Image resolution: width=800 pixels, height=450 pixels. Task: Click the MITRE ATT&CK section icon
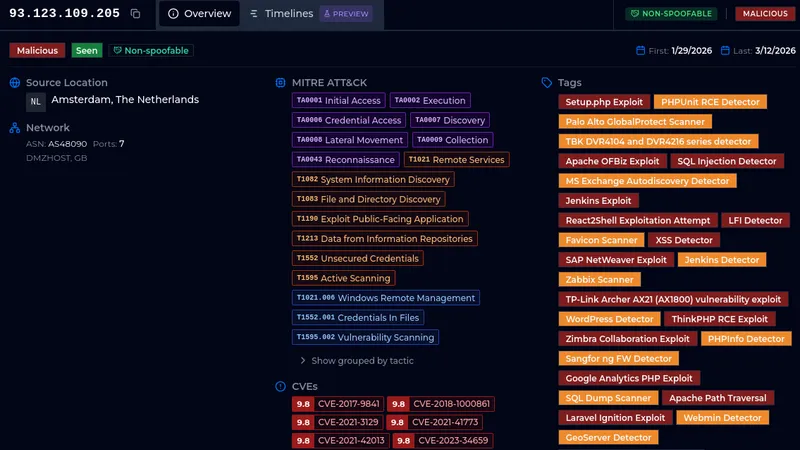(280, 83)
